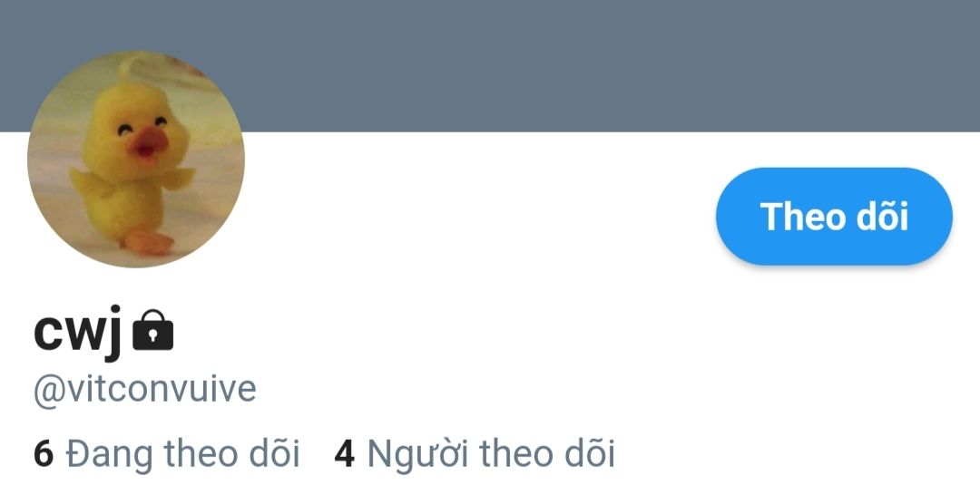Click the Theo dõi follow button
The width and height of the screenshot is (980, 495).
[x=834, y=216]
